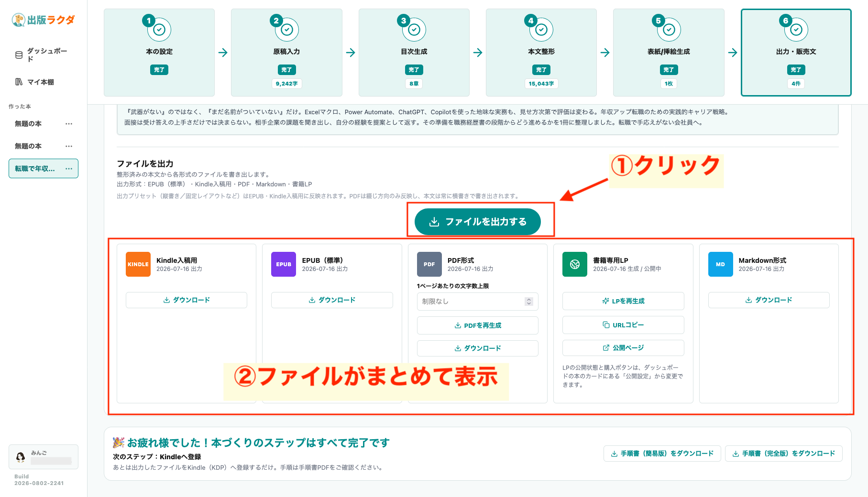Screen dimensions: 868x497
Task: Open マイ本棚 in the sidebar
Action: [44, 82]
